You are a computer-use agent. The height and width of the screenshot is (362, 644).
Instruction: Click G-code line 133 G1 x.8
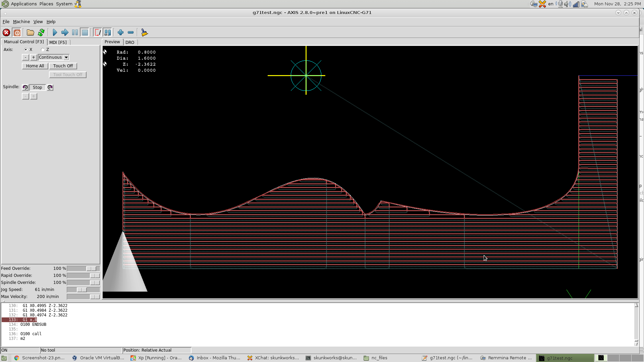coord(19,320)
